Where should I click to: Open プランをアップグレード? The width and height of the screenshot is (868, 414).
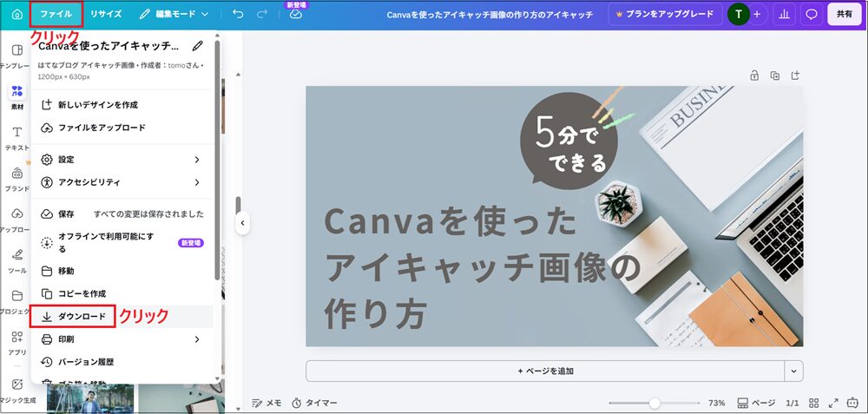[664, 15]
